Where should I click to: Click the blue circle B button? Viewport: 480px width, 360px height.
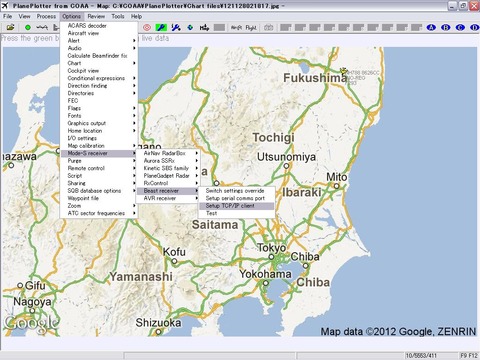click(x=446, y=27)
